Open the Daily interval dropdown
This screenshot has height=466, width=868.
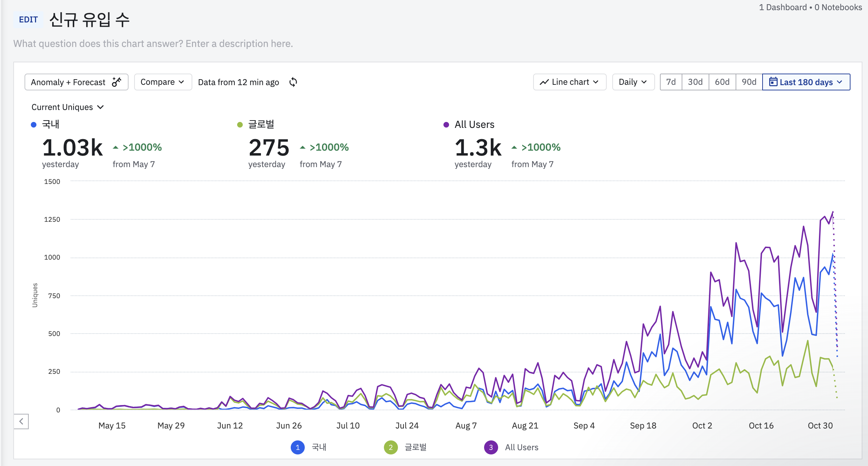pos(633,82)
